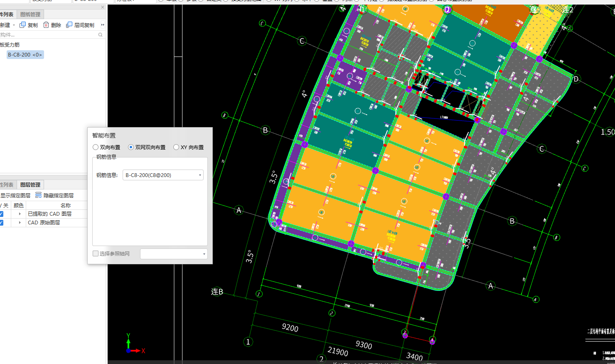Switch to the 性列表 properties tab

coord(7,185)
